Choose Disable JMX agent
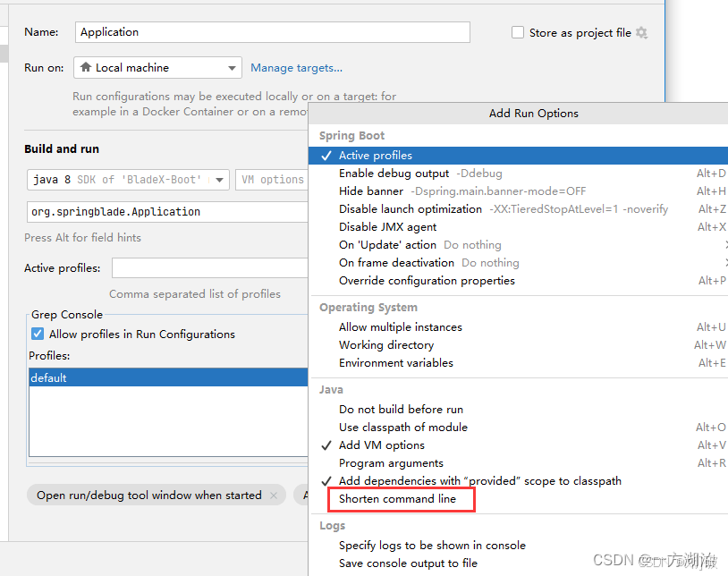 click(518, 227)
